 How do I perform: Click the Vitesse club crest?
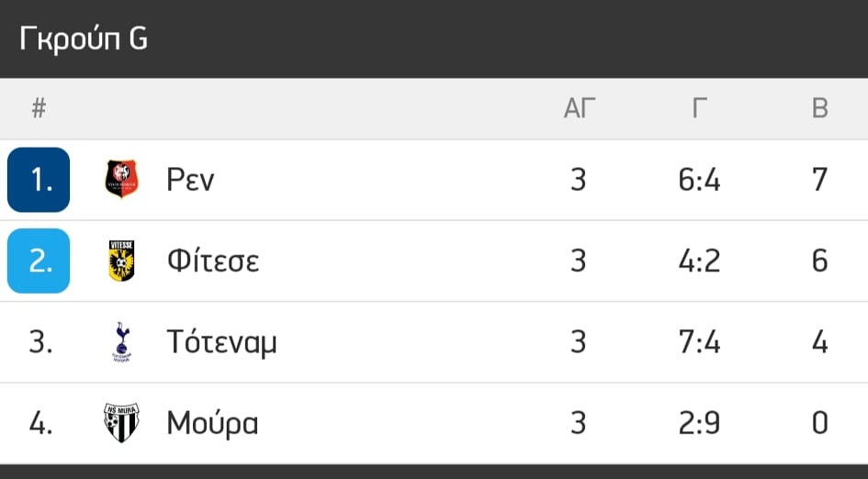click(x=122, y=261)
